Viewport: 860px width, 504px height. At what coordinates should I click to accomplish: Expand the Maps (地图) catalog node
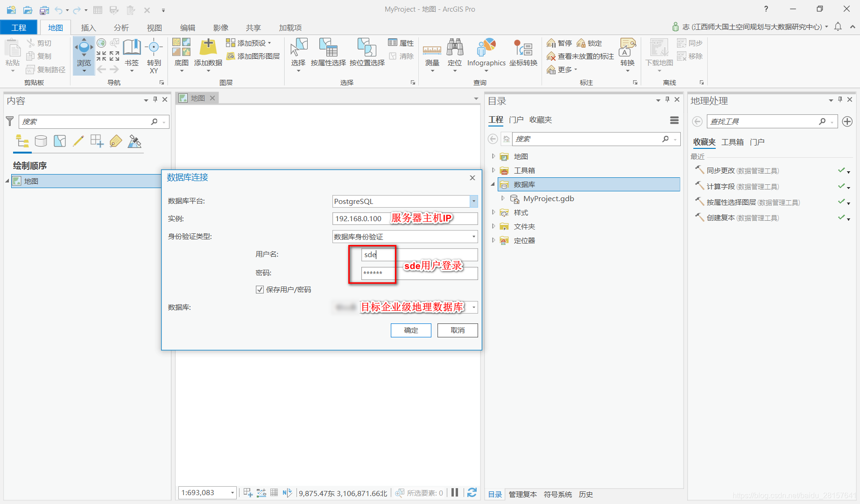click(493, 156)
